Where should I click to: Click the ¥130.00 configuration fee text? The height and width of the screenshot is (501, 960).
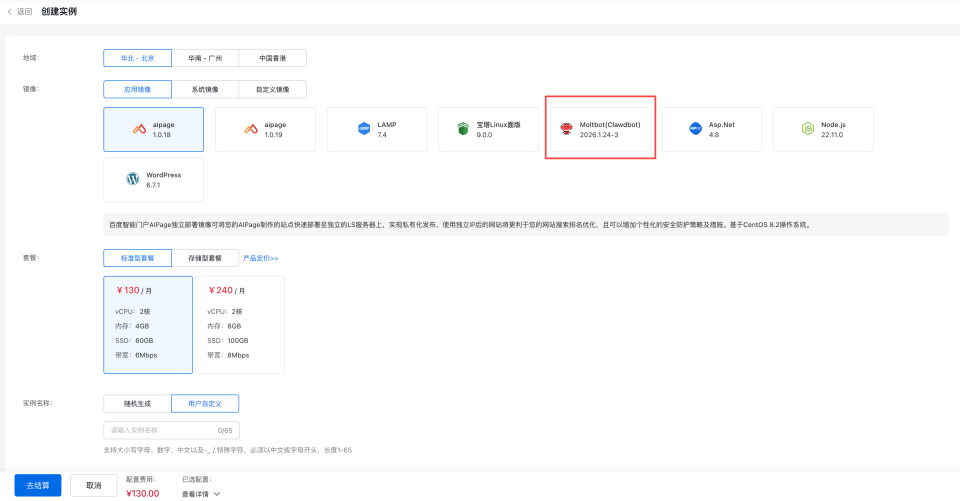tap(143, 494)
